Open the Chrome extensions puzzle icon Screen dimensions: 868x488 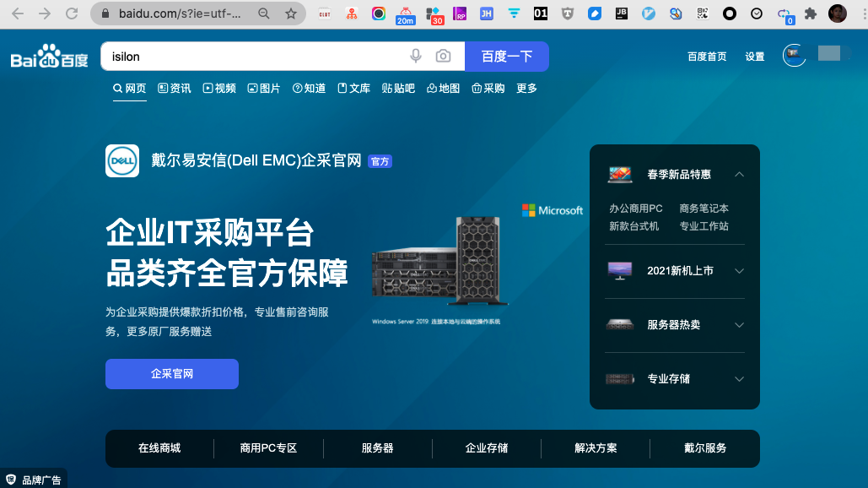(x=811, y=14)
